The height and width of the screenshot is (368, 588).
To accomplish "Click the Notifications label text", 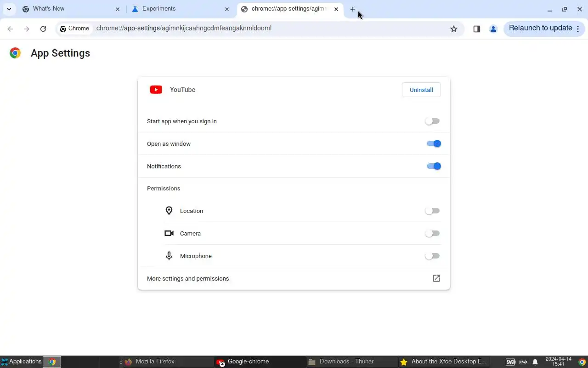I will click(164, 167).
